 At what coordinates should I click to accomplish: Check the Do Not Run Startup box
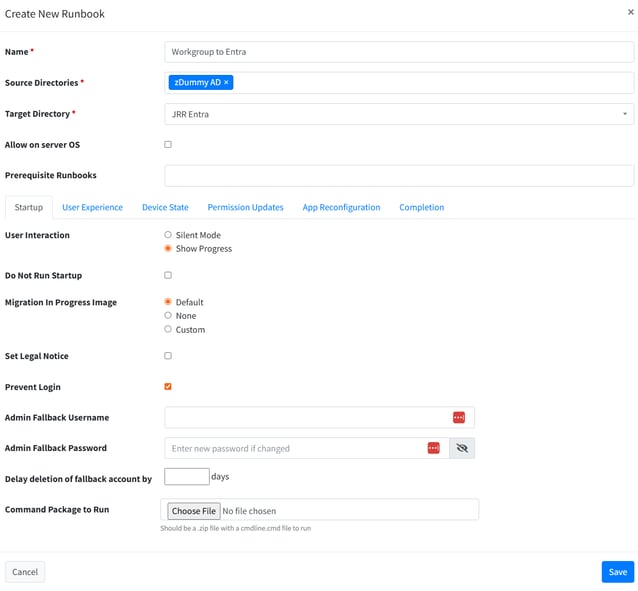point(168,275)
